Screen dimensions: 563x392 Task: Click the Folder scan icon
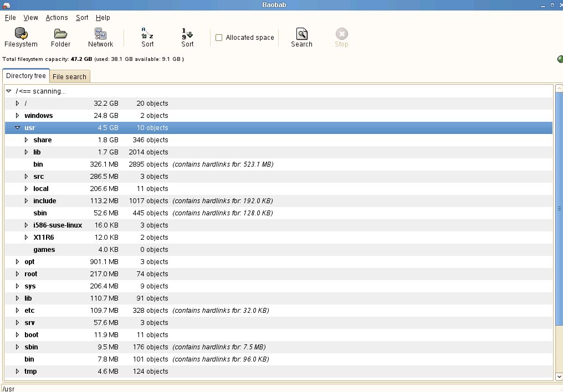60,34
